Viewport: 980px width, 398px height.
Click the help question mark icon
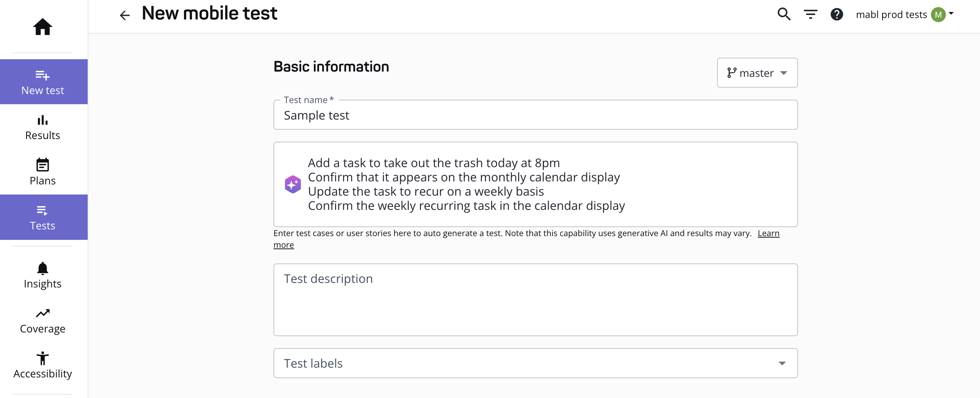tap(837, 15)
